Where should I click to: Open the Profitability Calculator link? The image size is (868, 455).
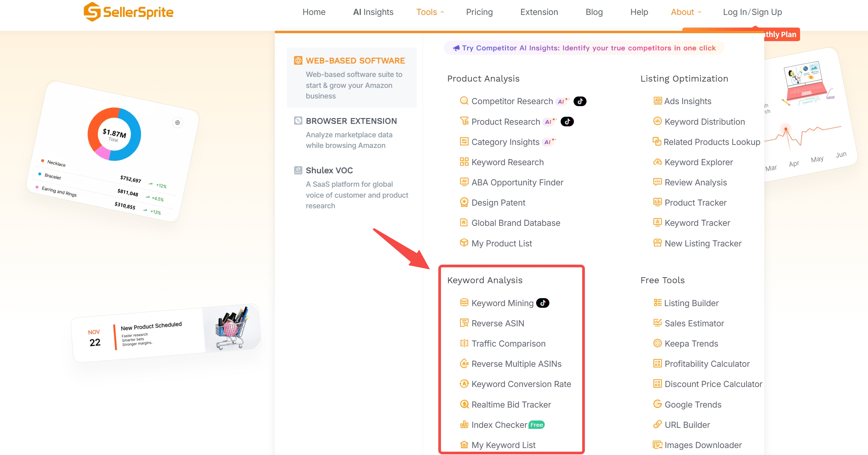pos(707,364)
